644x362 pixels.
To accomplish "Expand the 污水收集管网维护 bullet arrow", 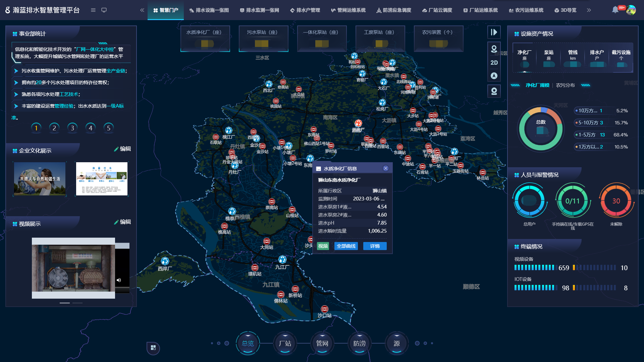I will [x=16, y=71].
